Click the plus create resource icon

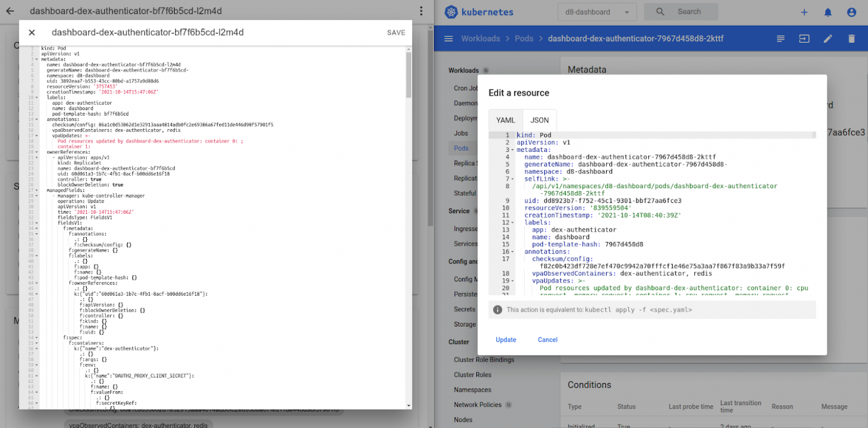click(804, 12)
